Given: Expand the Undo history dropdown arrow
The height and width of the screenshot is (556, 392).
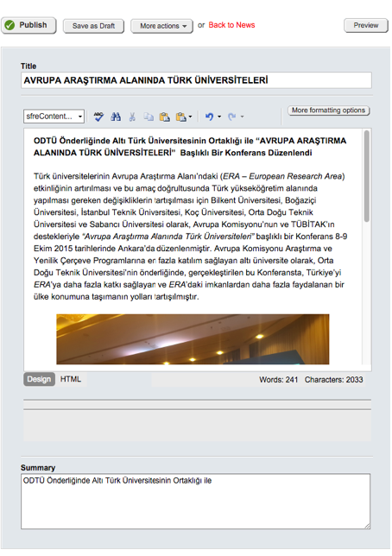Looking at the screenshot, I should point(219,117).
